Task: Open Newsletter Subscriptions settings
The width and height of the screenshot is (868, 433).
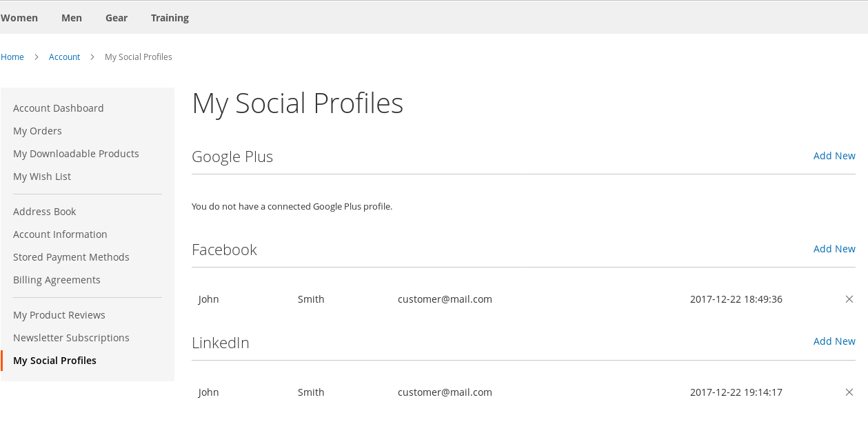Action: click(x=71, y=338)
